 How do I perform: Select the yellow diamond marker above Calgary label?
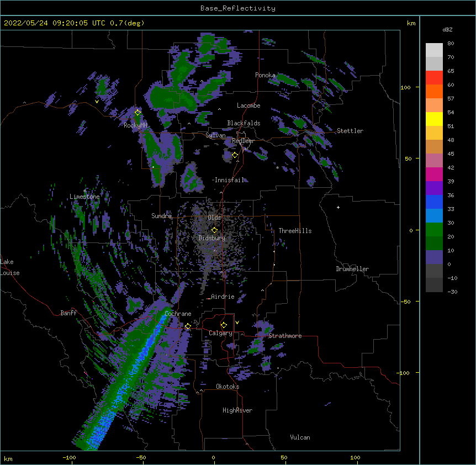click(x=224, y=325)
